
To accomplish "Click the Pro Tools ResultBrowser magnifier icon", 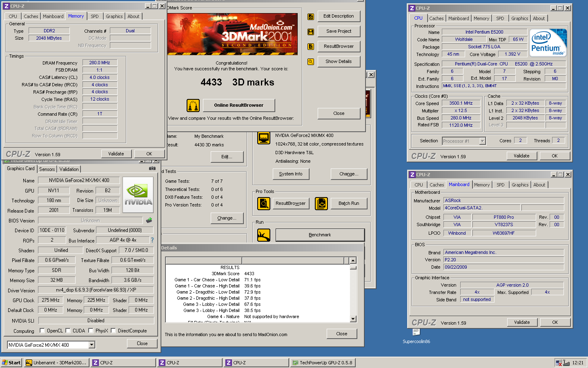I will pos(264,203).
